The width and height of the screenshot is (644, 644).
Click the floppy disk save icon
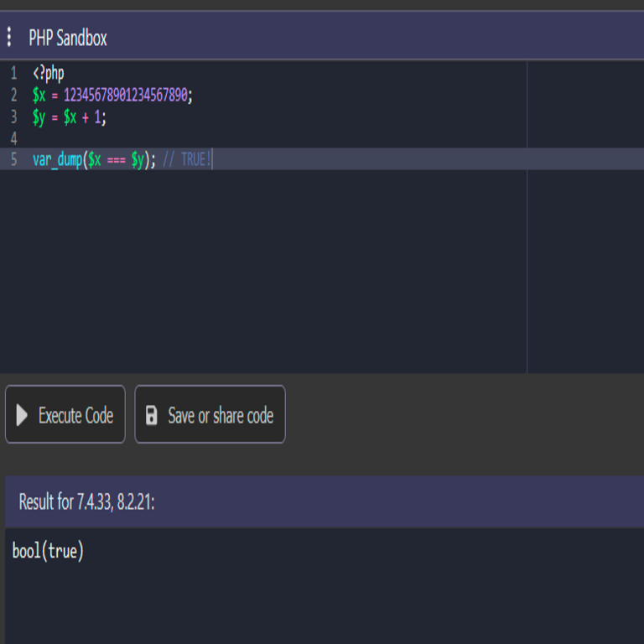152,415
